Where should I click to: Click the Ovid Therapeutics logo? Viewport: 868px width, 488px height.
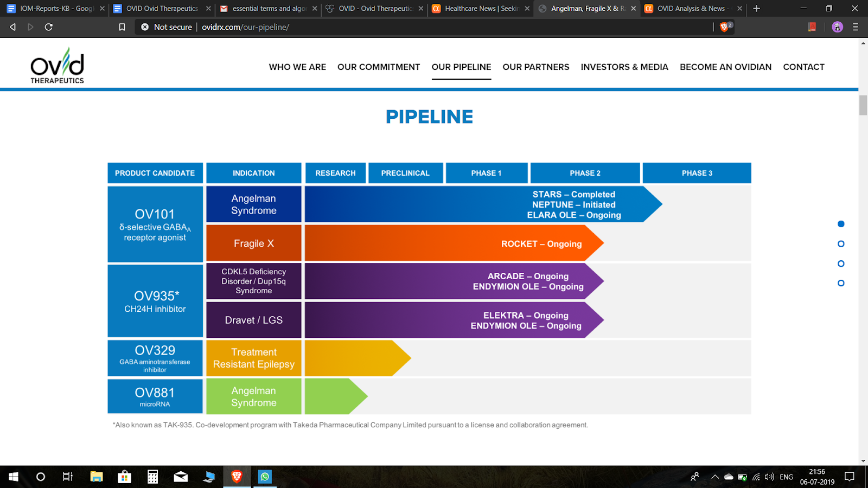57,65
